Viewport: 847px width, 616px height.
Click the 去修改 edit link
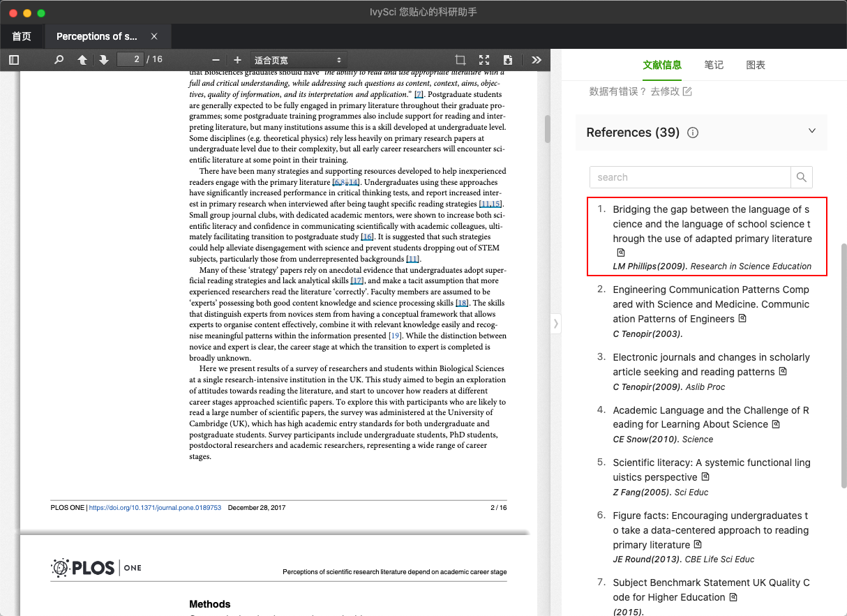671,91
